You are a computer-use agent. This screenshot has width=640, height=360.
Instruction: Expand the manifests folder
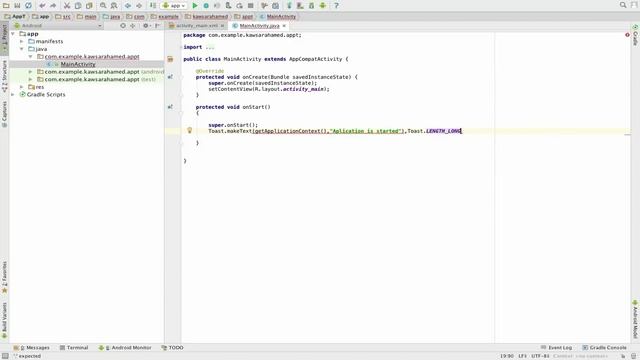22,41
